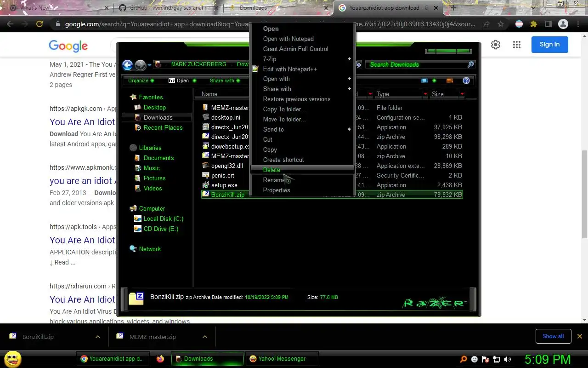Image resolution: width=588 pixels, height=368 pixels.
Task: Open Desktop under Favorites
Action: 150,107
